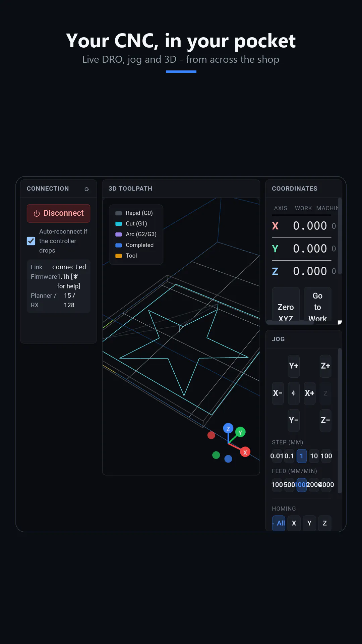The width and height of the screenshot is (362, 644).
Task: Home the Y axis
Action: (x=309, y=523)
